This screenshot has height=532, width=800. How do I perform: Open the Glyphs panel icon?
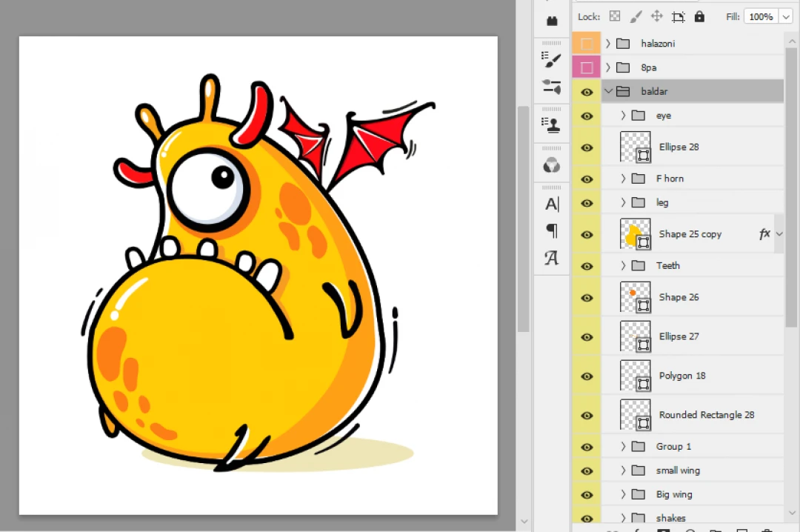[x=552, y=258]
